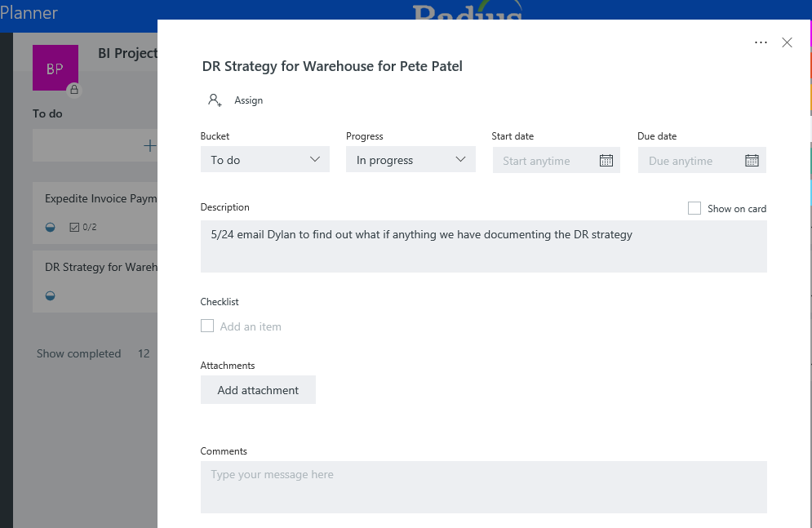Open the Bucket dropdown showing To do

point(265,159)
